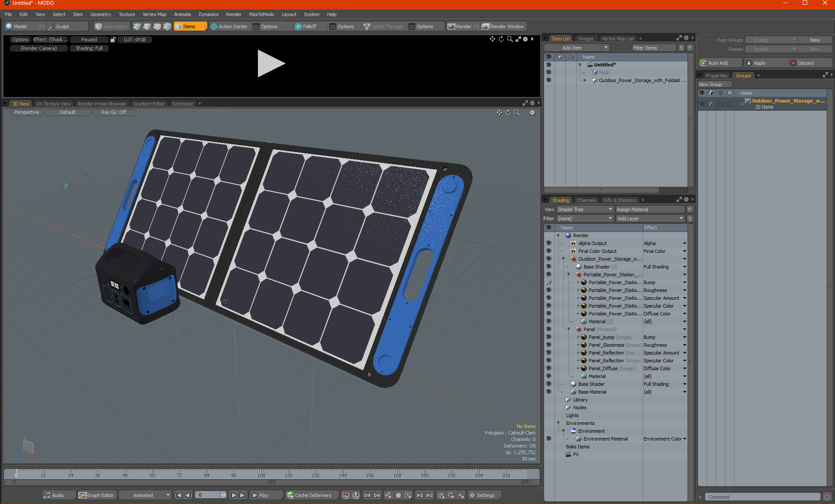This screenshot has width=835, height=504.
Task: Collapse Portable_Power_Station material group
Action: [x=569, y=275]
